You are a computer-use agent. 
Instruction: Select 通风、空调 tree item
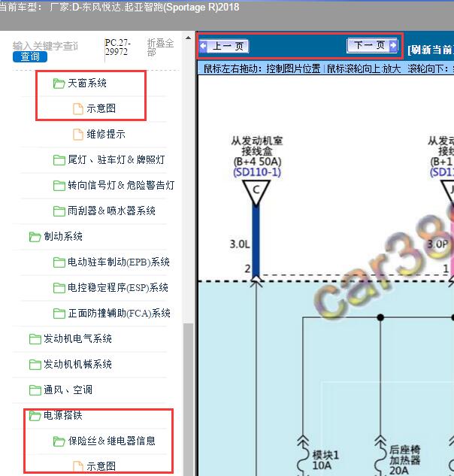point(68,390)
